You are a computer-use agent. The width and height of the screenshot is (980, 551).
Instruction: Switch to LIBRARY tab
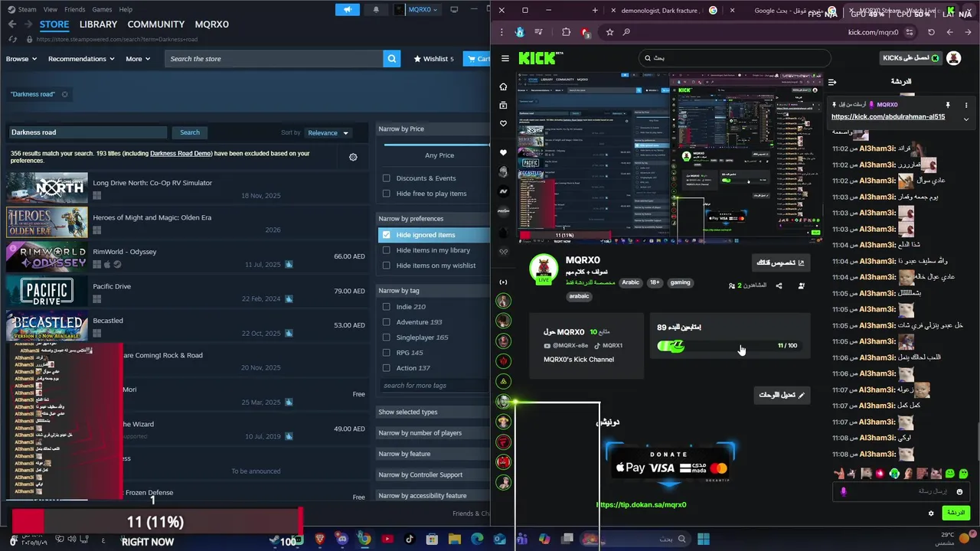(99, 24)
